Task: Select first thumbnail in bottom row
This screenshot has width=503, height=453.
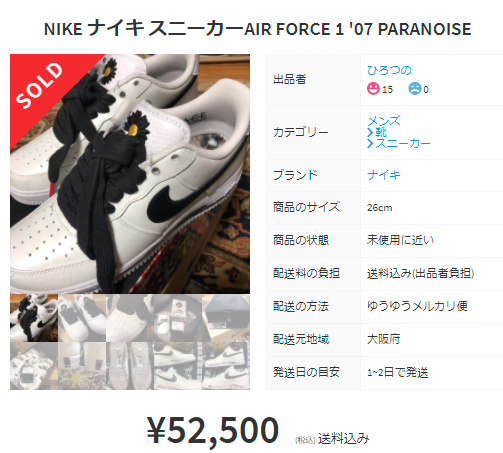Action: (x=34, y=366)
